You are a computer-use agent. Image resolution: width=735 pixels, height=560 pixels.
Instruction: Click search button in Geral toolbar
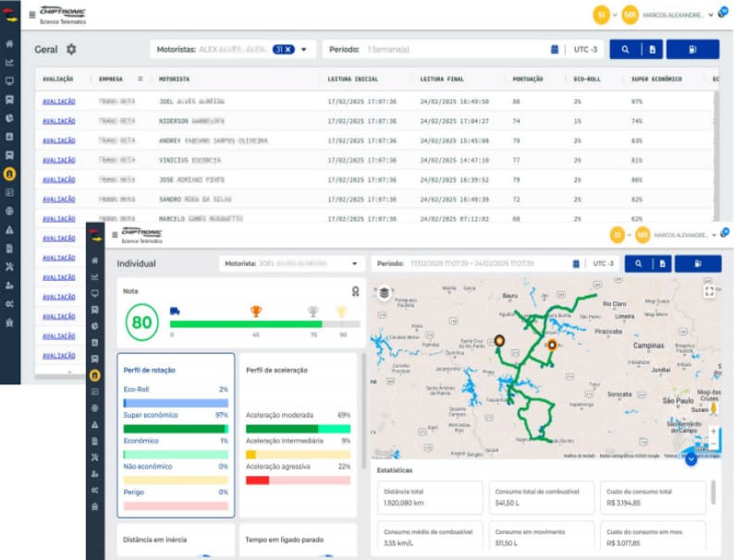pyautogui.click(x=625, y=49)
